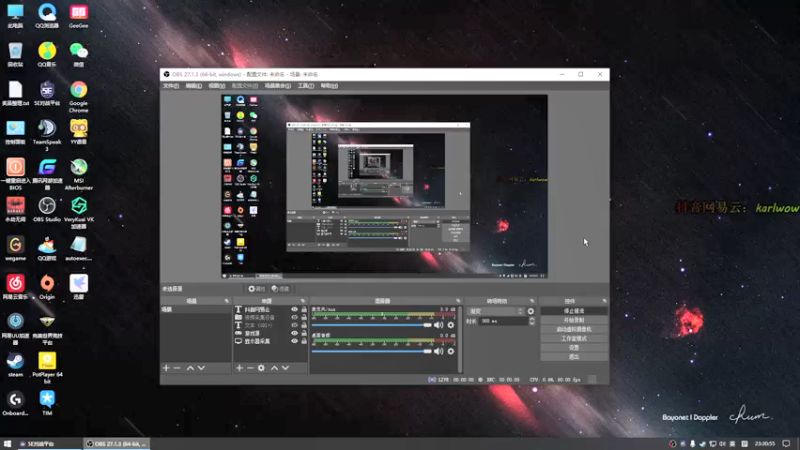The image size is (800, 450).
Task: Click the 启动虚拟摄像机 virtual camera button
Action: click(x=574, y=329)
